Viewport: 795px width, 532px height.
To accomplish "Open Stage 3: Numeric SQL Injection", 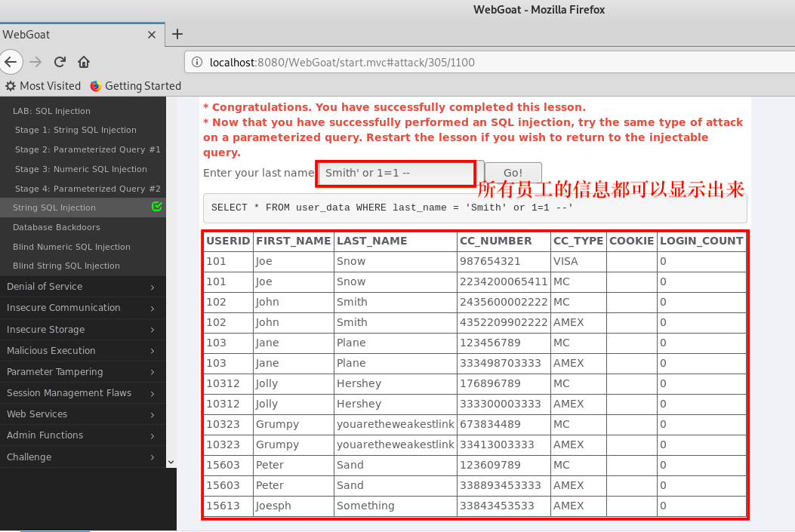I will pyautogui.click(x=81, y=169).
